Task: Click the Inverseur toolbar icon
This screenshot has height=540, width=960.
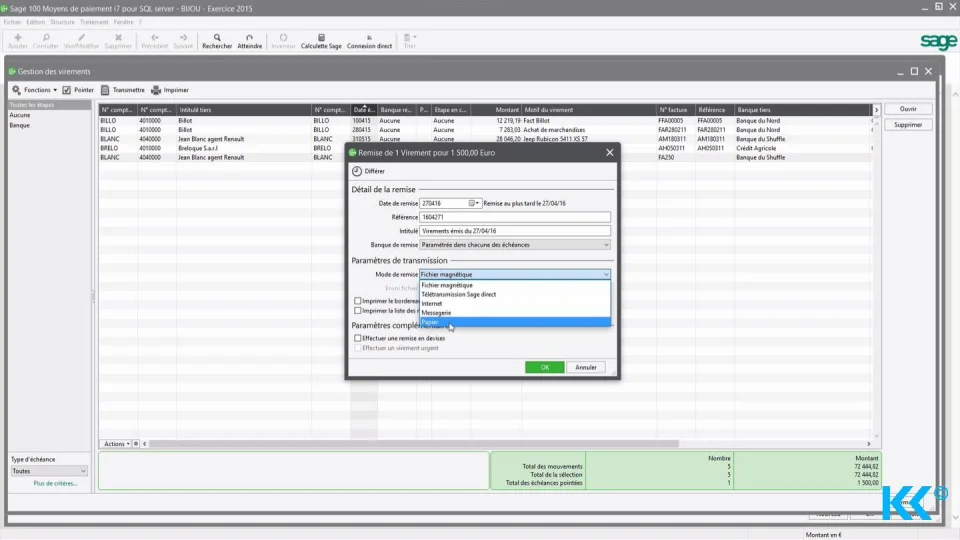Action: 283,41
